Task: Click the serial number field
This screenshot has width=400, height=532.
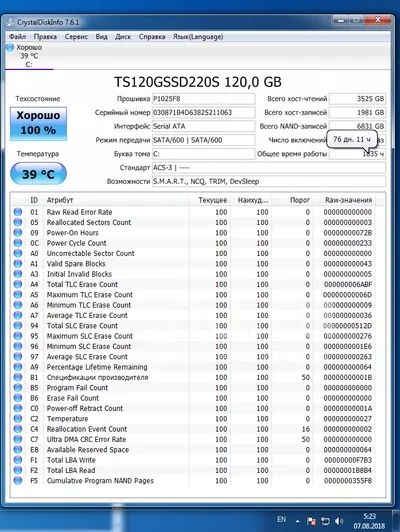Action: [203, 112]
